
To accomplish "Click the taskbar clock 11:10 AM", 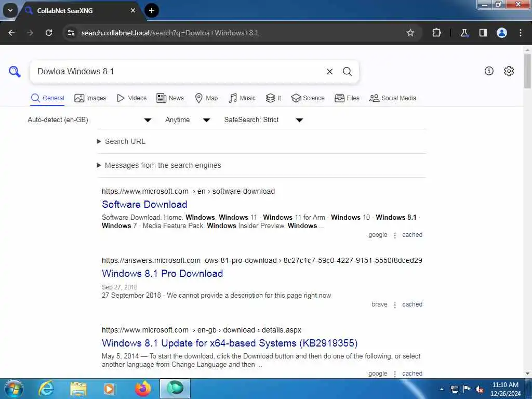I will click(x=505, y=385).
